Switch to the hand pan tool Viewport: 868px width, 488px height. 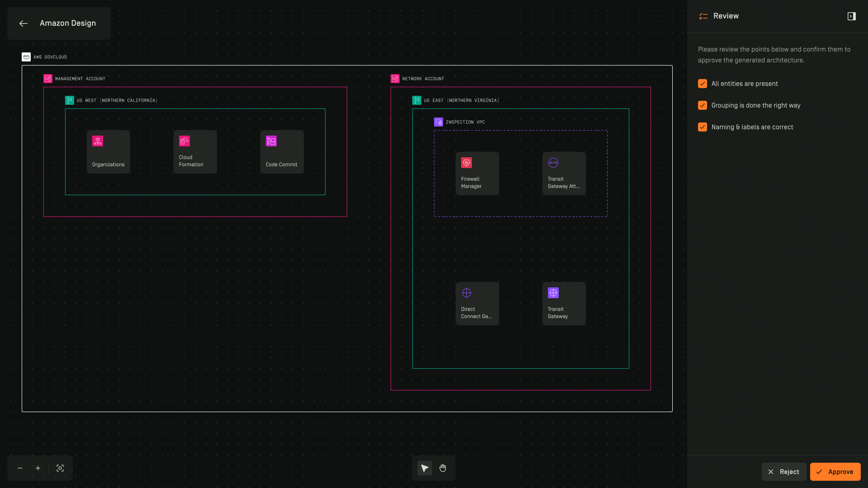click(443, 468)
